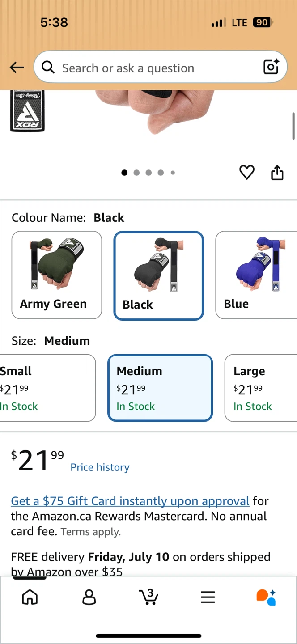Open the account profile icon

click(89, 597)
